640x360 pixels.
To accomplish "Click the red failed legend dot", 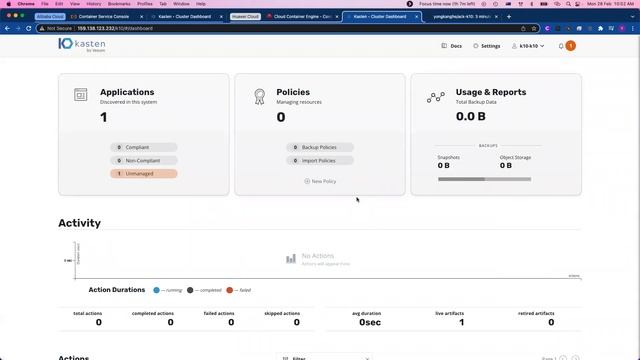I will point(229,290).
